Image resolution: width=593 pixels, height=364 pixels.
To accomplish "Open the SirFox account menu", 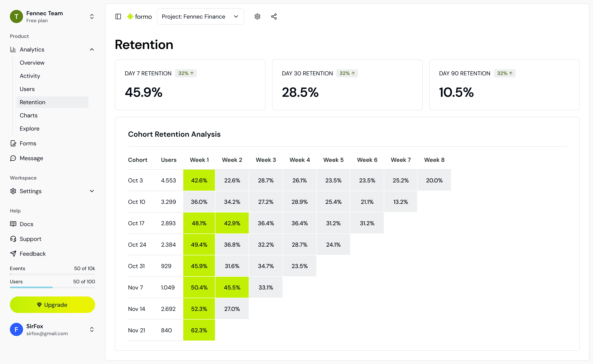I will click(x=52, y=330).
